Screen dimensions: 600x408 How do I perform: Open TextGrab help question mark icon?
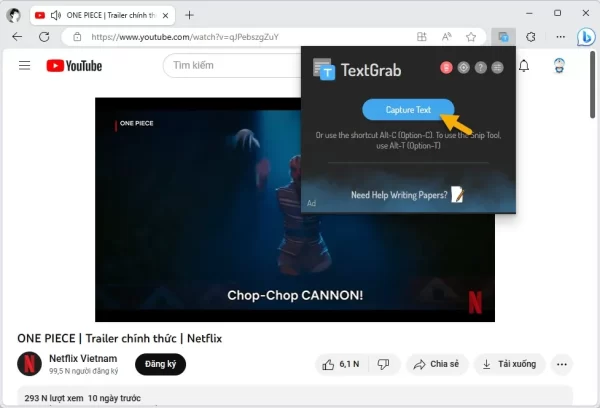coord(481,68)
